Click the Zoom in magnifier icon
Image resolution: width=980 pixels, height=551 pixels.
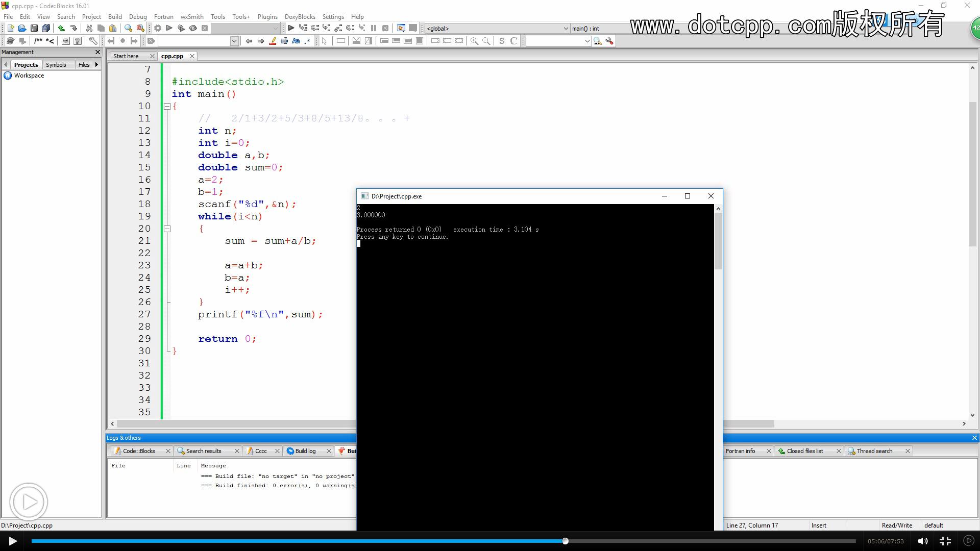(474, 41)
